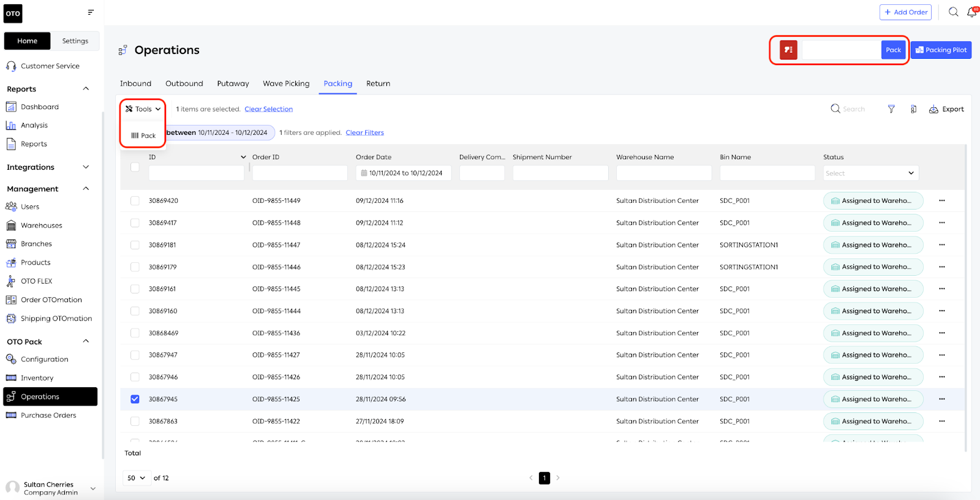Open the Analysis chart item
The width and height of the screenshot is (980, 500).
pyautogui.click(x=27, y=126)
